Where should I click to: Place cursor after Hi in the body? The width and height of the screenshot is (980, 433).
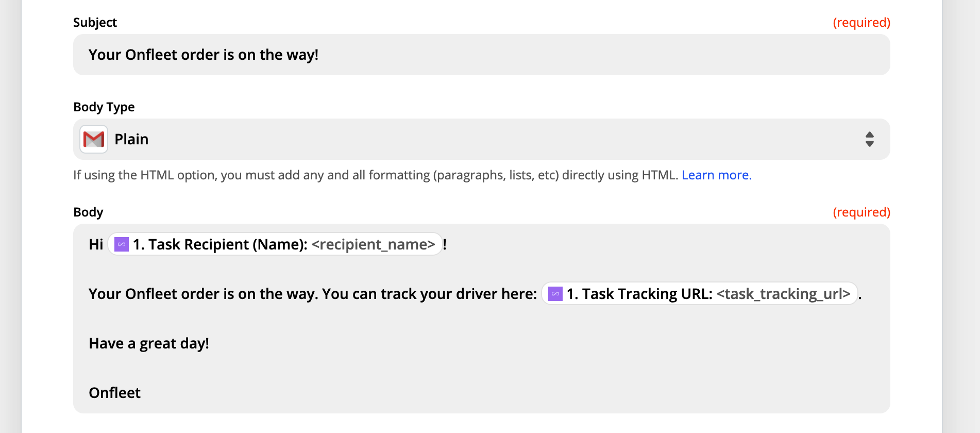tap(105, 244)
